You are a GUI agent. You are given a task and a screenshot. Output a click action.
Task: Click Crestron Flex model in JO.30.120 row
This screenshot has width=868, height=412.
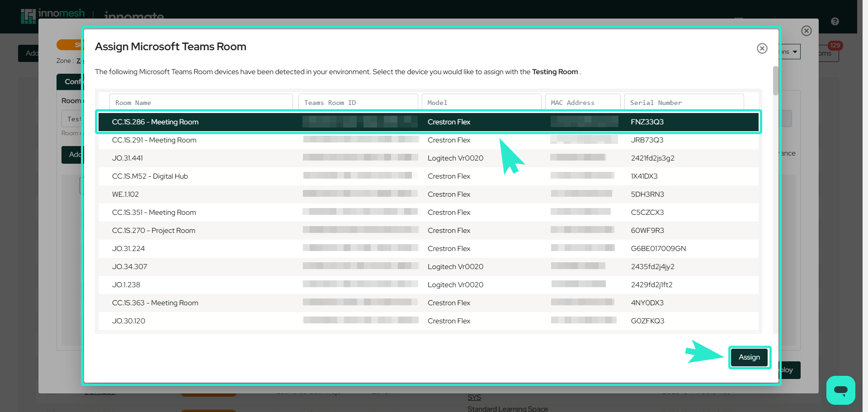click(x=449, y=321)
